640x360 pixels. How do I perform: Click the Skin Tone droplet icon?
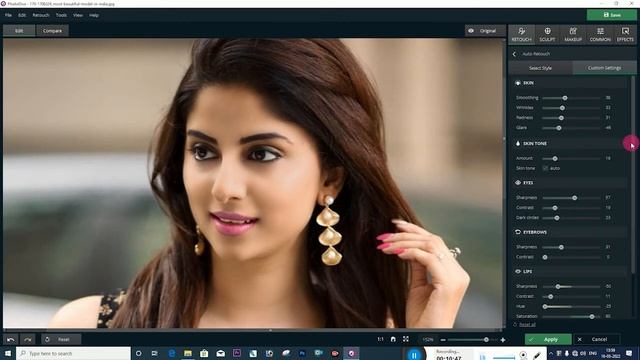[518, 144]
